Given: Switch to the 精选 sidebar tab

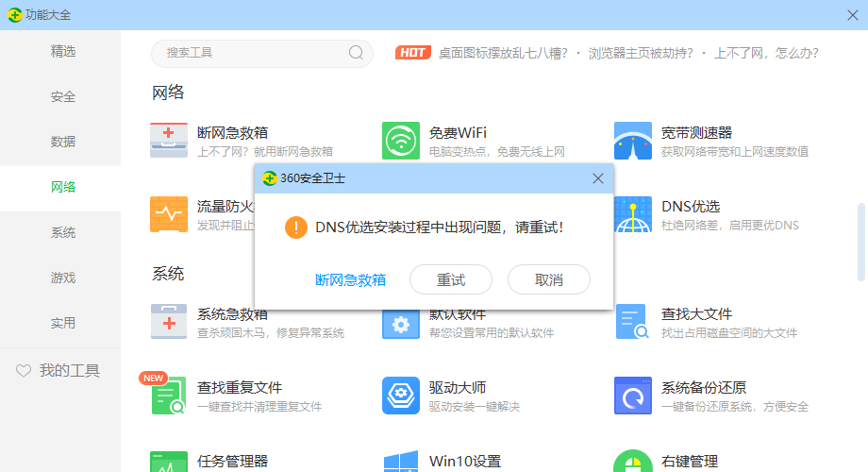Looking at the screenshot, I should [x=60, y=52].
